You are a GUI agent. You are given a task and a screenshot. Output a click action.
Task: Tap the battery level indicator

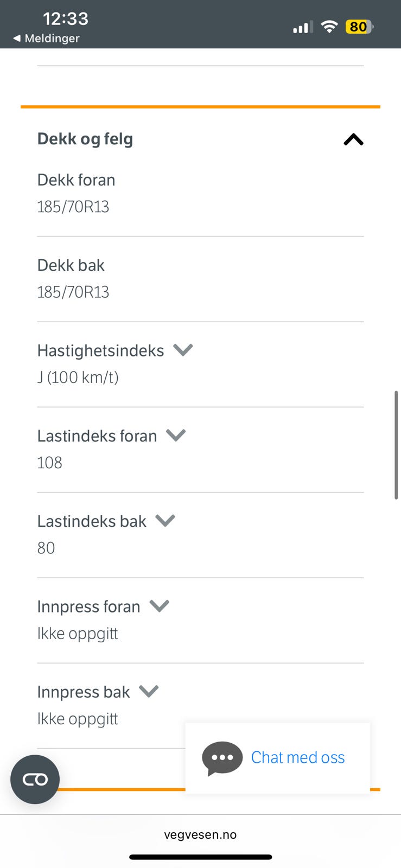(x=359, y=27)
